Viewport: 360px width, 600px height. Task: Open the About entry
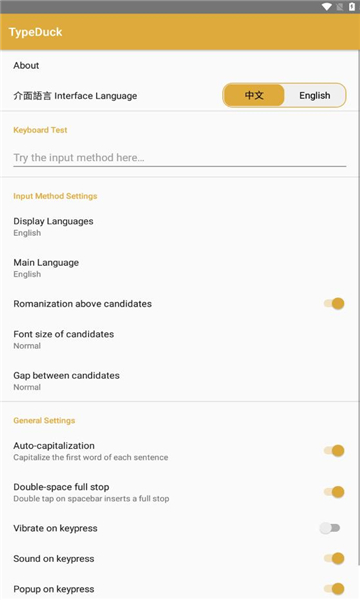pos(180,65)
